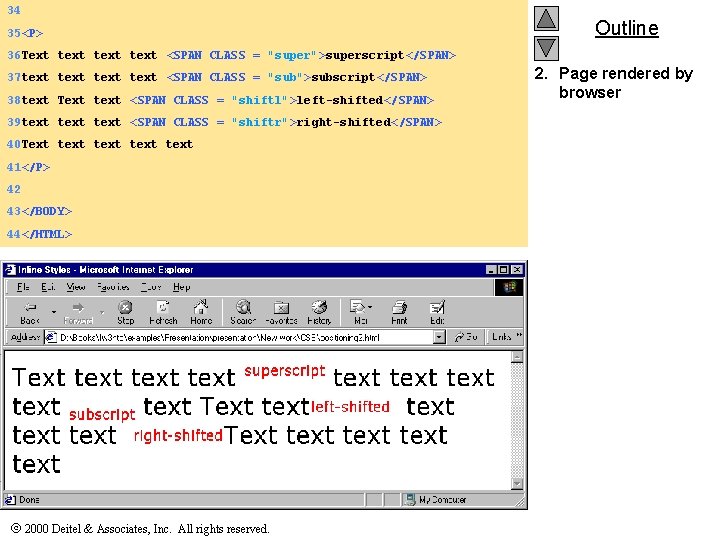Click inside the address bar field
Viewport: 720px width, 540px height.
point(246,338)
